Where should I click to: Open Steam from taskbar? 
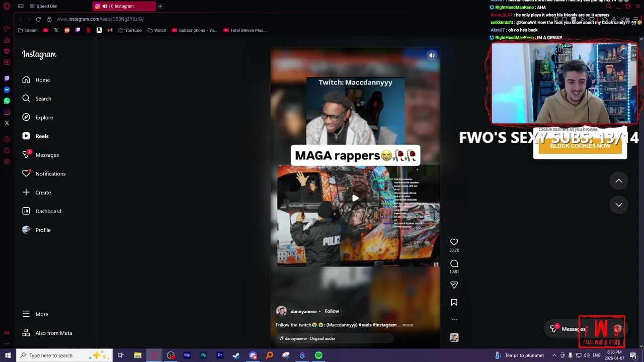[236, 355]
